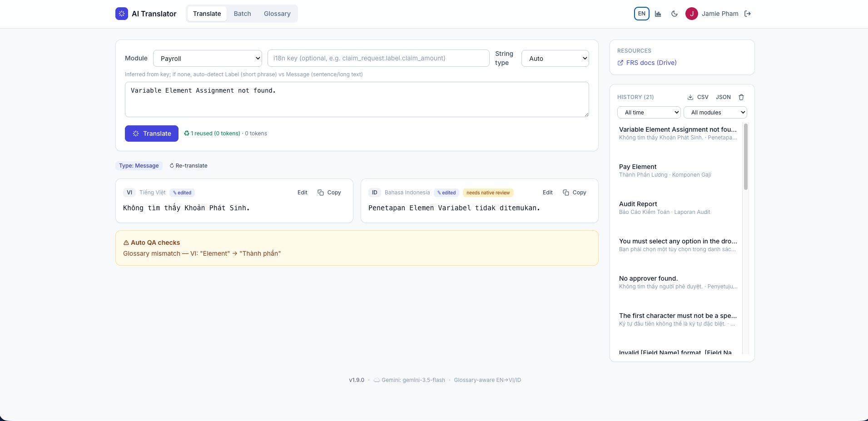Open the All modules filter dropdown
Image resolution: width=868 pixels, height=421 pixels.
coord(715,112)
